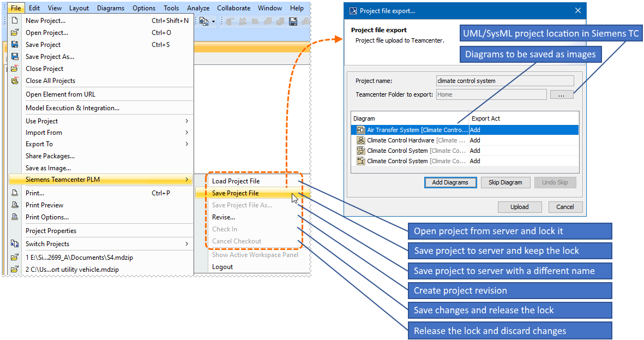Click the Cancel button in export dialog
The height and width of the screenshot is (340, 644).
click(565, 207)
